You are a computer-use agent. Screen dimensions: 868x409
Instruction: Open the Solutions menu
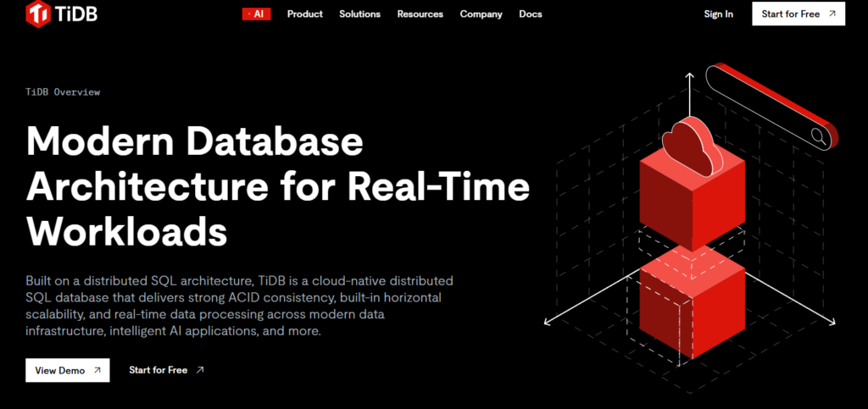tap(359, 14)
